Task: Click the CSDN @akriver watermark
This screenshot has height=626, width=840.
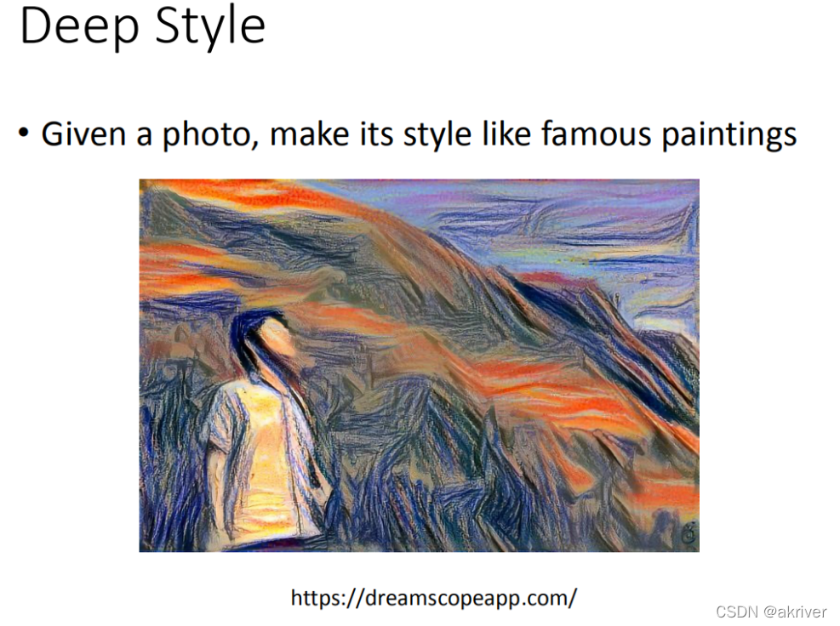Action: click(770, 612)
